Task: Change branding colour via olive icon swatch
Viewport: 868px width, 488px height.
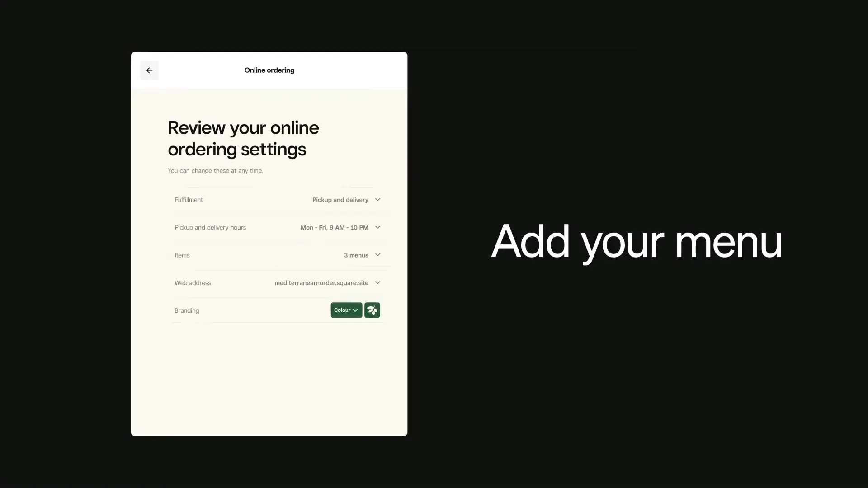Action: click(372, 310)
